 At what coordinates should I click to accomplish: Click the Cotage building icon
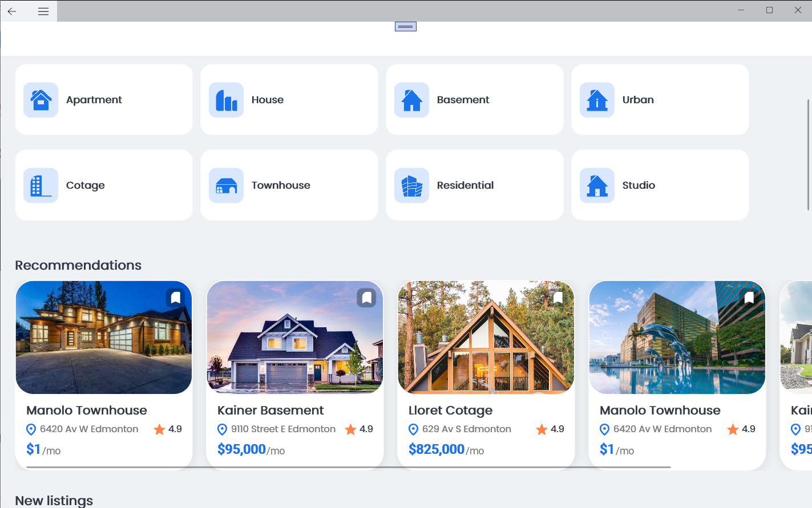[x=41, y=185]
